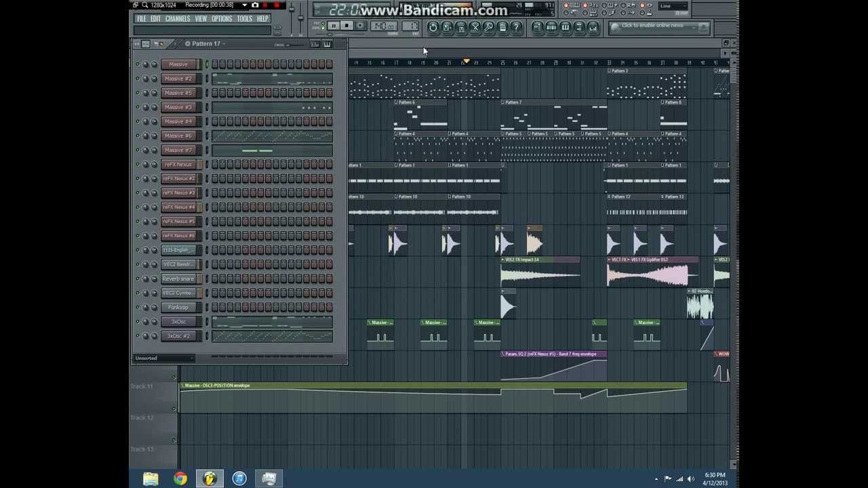This screenshot has width=868, height=488.
Task: Open the reFX Nexus #3 channel button
Action: pyautogui.click(x=178, y=193)
